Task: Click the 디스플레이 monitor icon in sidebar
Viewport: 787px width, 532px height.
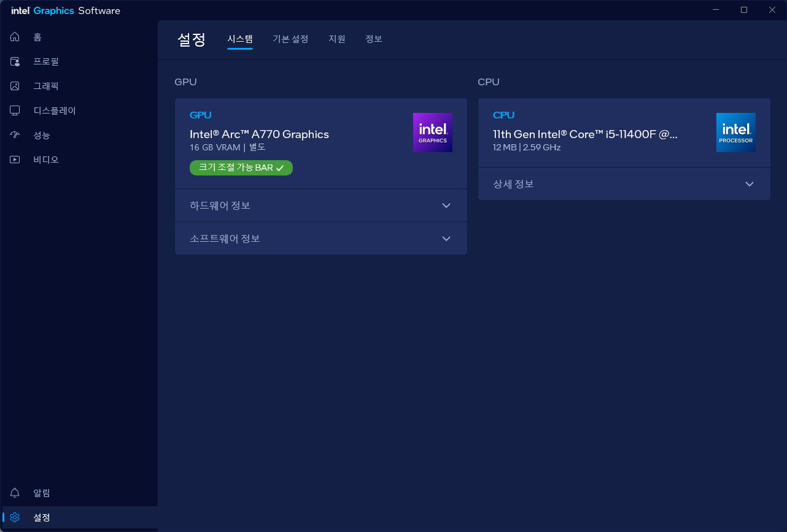Action: click(x=15, y=110)
